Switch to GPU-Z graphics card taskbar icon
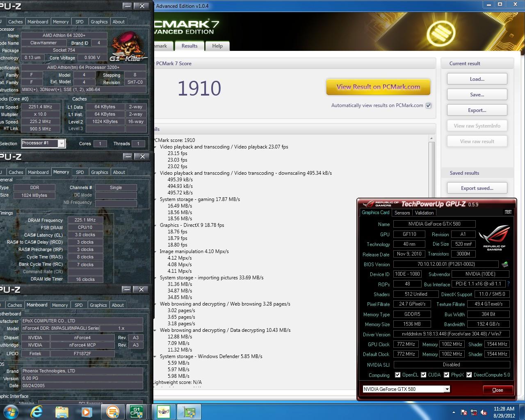The height and width of the screenshot is (420, 525). pos(189,412)
